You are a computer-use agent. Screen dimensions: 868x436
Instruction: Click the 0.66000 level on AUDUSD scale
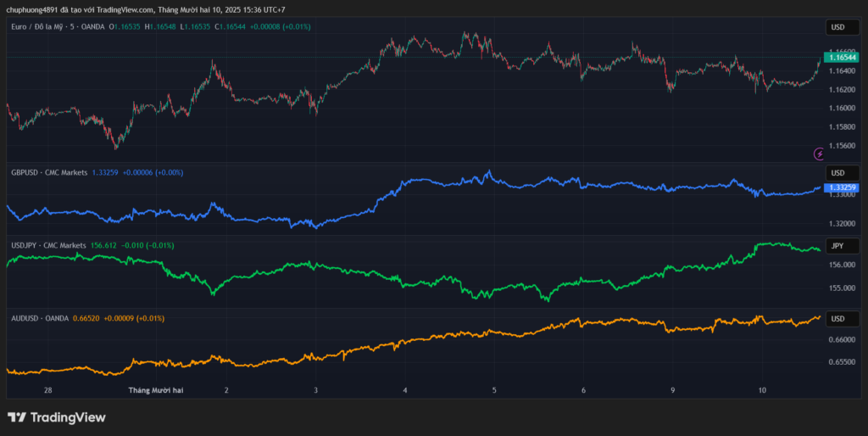point(840,339)
